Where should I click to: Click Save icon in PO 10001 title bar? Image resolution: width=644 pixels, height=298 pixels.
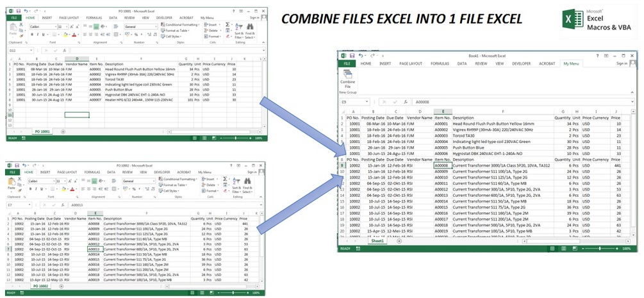pyautogui.click(x=18, y=11)
